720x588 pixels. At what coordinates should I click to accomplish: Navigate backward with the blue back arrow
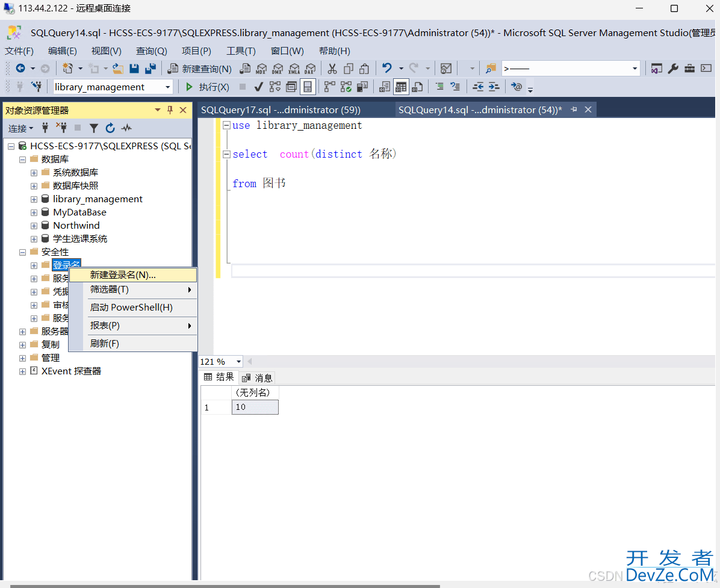pyautogui.click(x=20, y=69)
